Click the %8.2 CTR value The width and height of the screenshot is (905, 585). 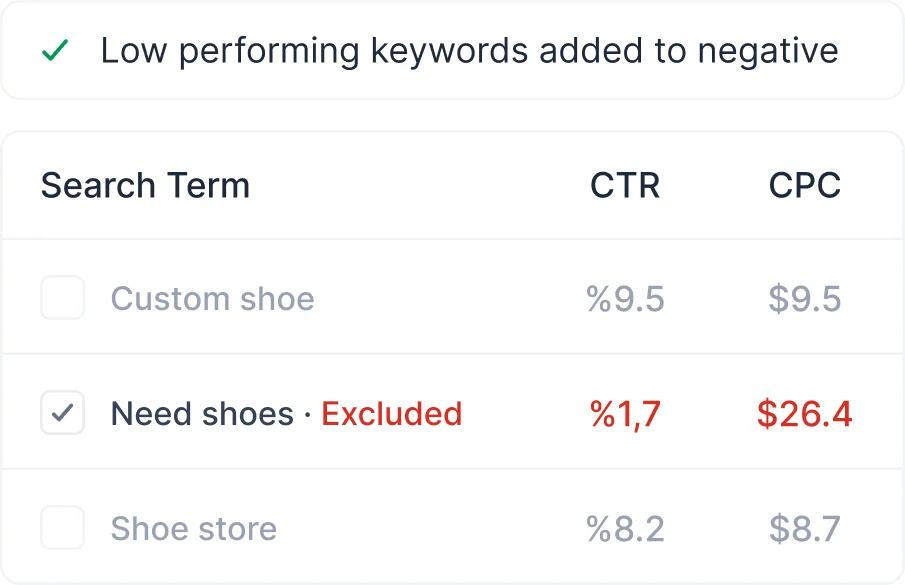(x=625, y=529)
